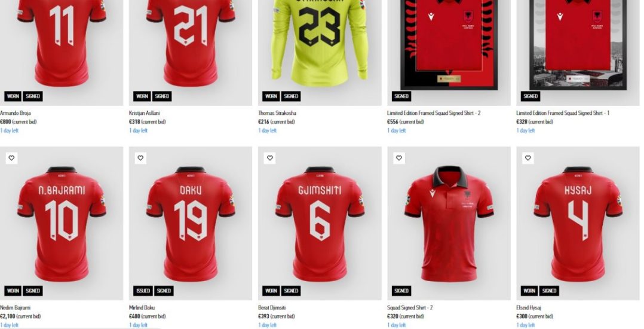
Task: Click SIGNED tag on red polo squad shirt
Action: 401,291
